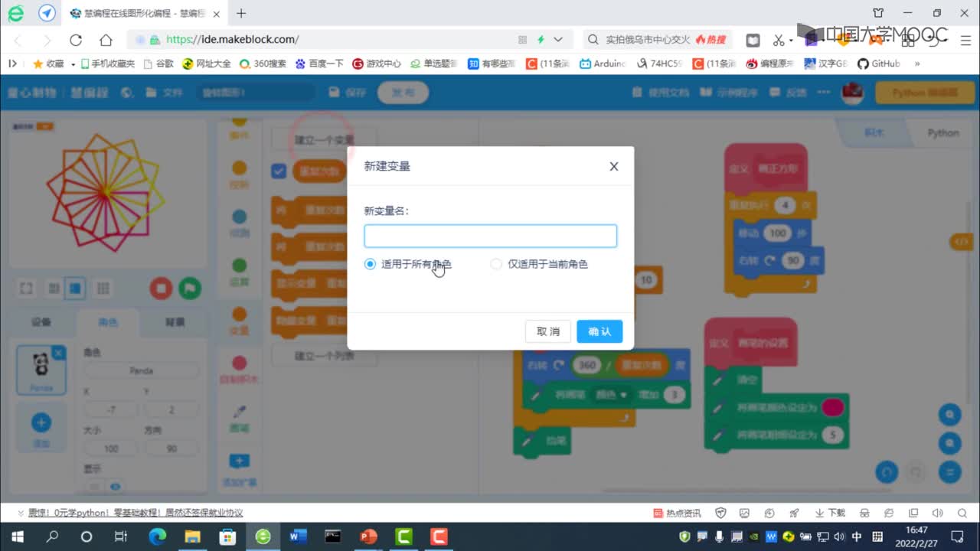Open the 设备 tab
This screenshot has height=551, width=980.
pos(41,322)
